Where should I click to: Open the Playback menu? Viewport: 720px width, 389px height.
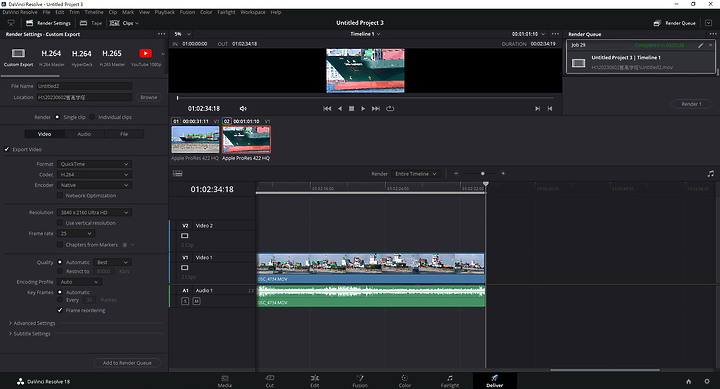point(164,12)
